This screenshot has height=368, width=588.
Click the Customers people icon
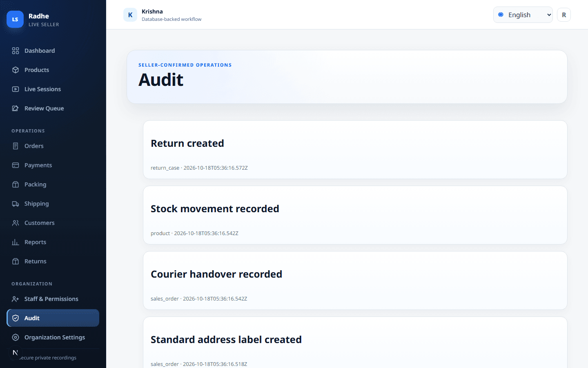click(x=16, y=223)
